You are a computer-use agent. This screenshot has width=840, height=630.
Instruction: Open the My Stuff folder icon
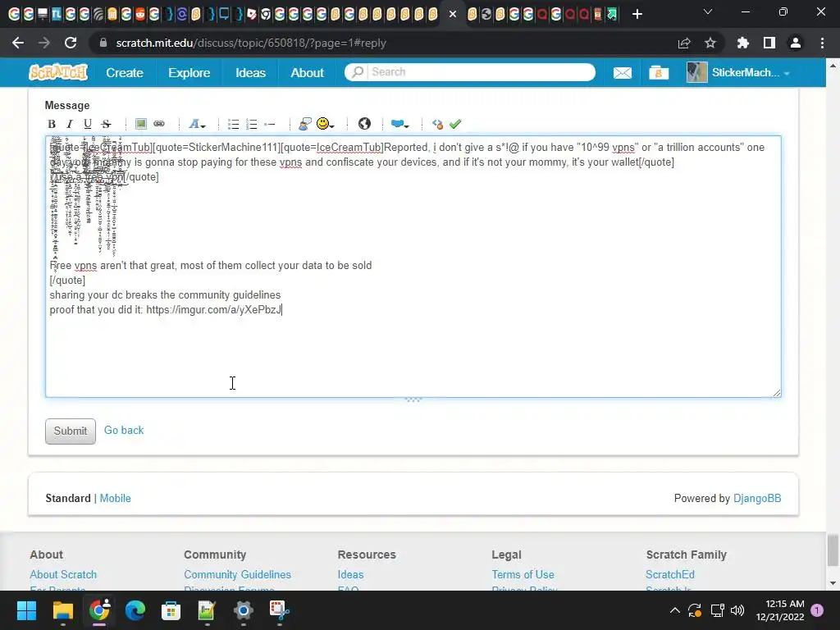pyautogui.click(x=659, y=72)
